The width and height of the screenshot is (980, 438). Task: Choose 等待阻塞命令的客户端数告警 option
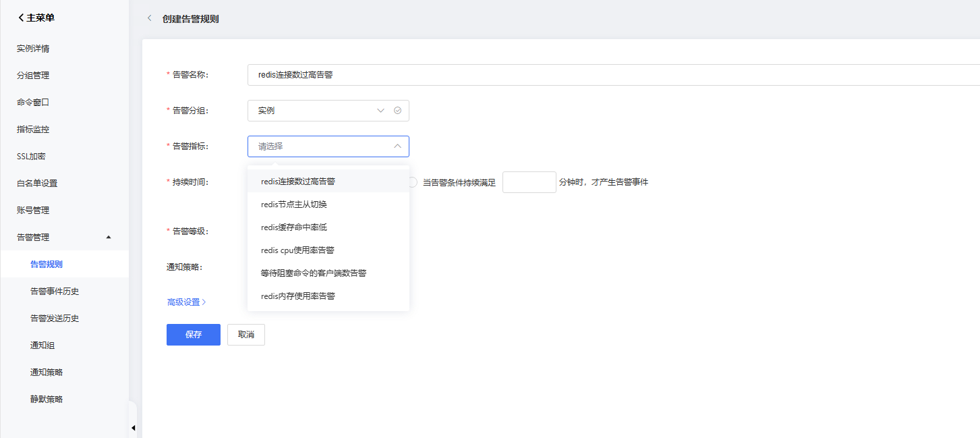tap(328, 273)
